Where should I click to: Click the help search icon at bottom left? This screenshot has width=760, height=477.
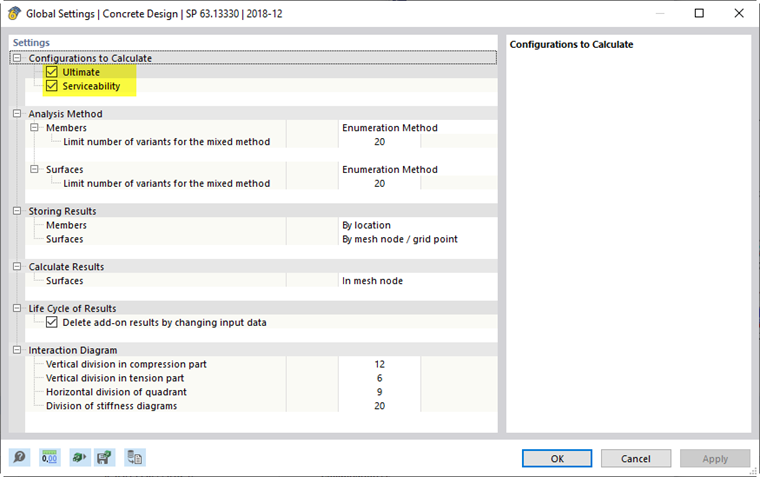coord(20,458)
